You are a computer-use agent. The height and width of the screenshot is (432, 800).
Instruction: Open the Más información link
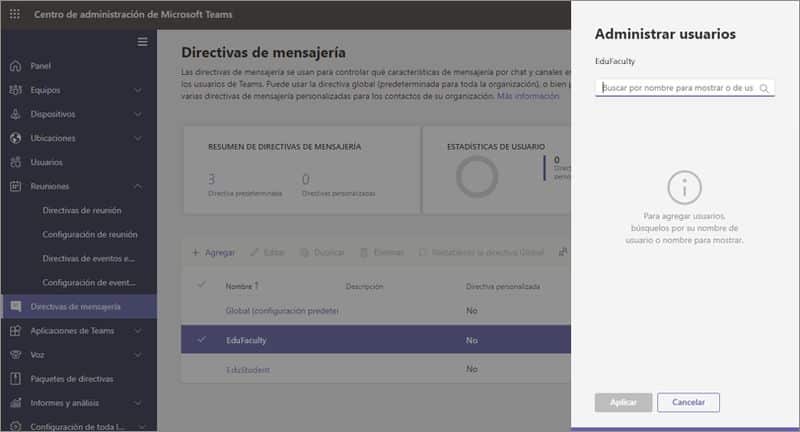pos(528,96)
